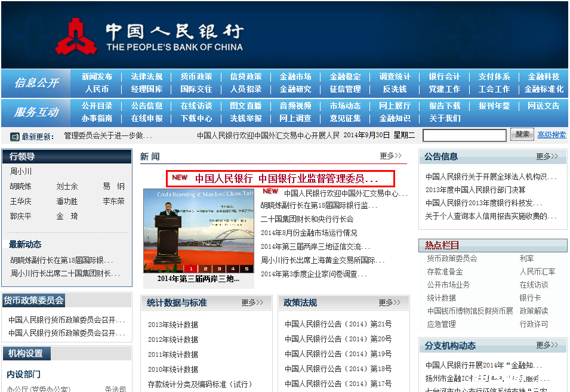The height and width of the screenshot is (392, 570).
Task: Open the 2013年度中国人民银行部门决算 announcement
Action: 476,190
